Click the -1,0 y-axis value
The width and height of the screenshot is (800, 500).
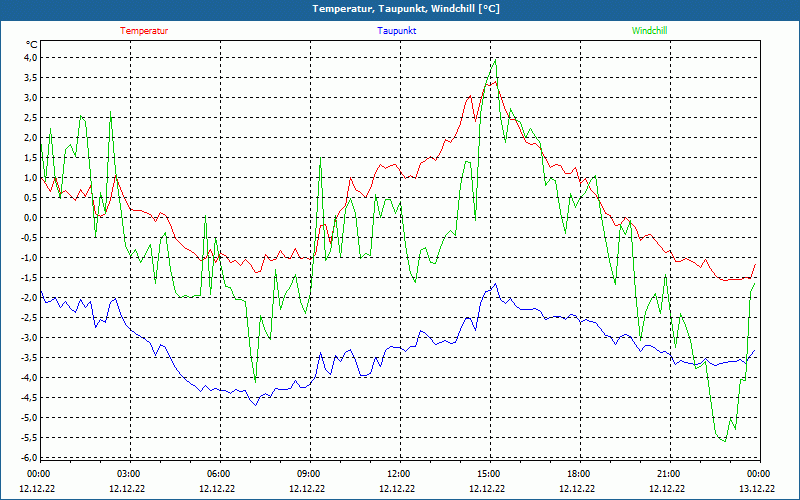click(29, 258)
